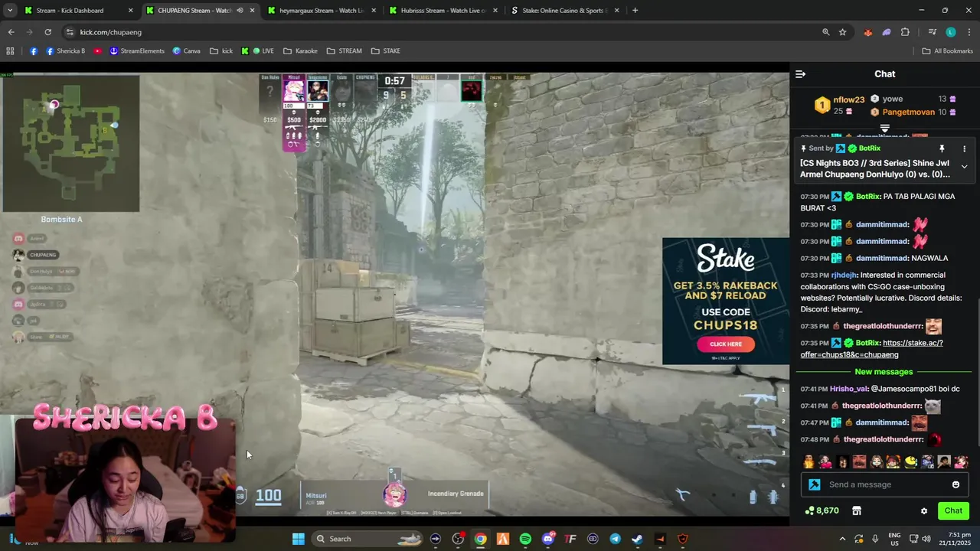
Task: Type area: click Send a message field
Action: pyautogui.click(x=884, y=484)
